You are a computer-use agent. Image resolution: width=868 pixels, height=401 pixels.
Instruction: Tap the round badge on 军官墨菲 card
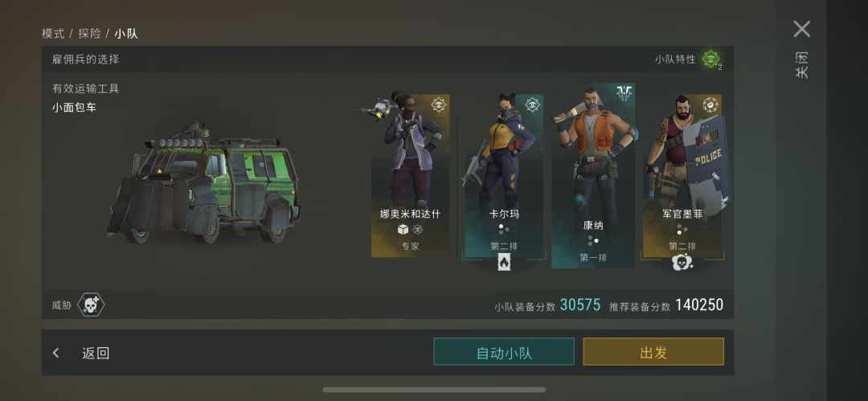click(x=710, y=104)
